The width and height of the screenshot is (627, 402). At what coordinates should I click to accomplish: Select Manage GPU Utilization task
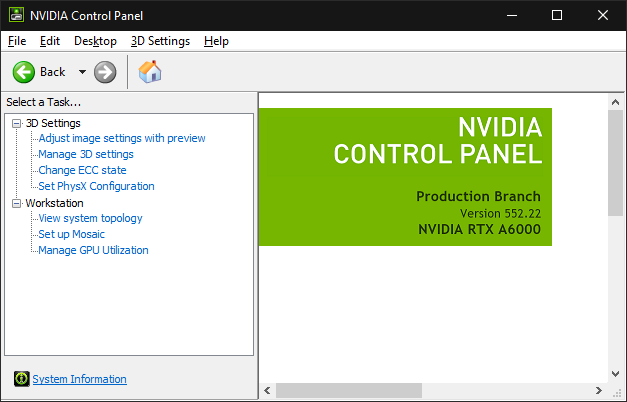click(93, 250)
